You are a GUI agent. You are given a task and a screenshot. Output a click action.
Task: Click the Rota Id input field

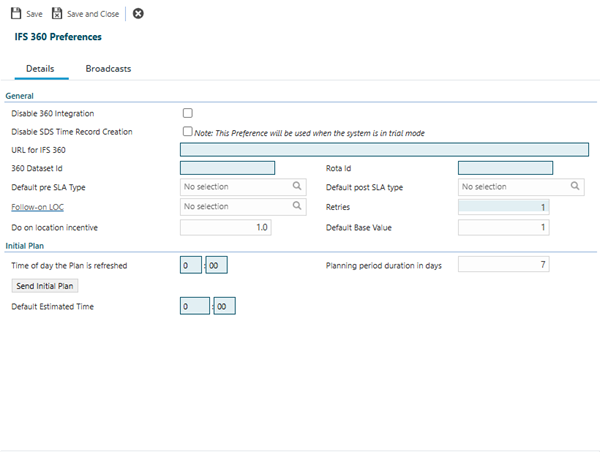pyautogui.click(x=505, y=168)
